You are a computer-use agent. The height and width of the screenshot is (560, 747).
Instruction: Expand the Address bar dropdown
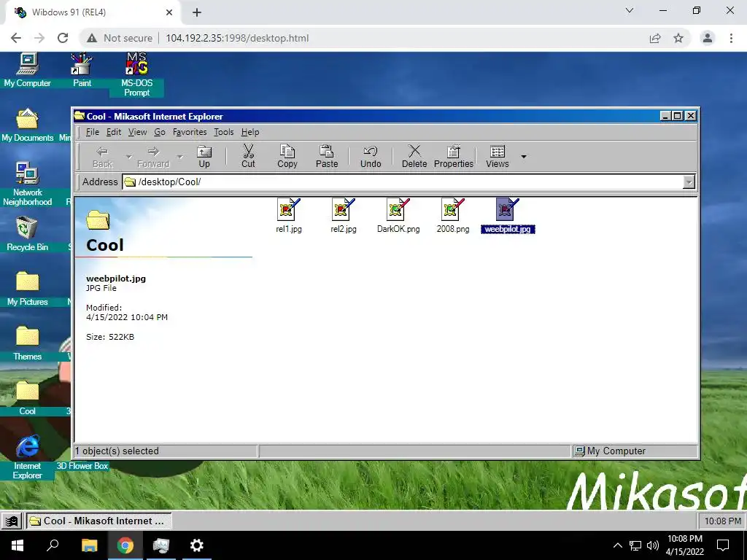pyautogui.click(x=689, y=182)
